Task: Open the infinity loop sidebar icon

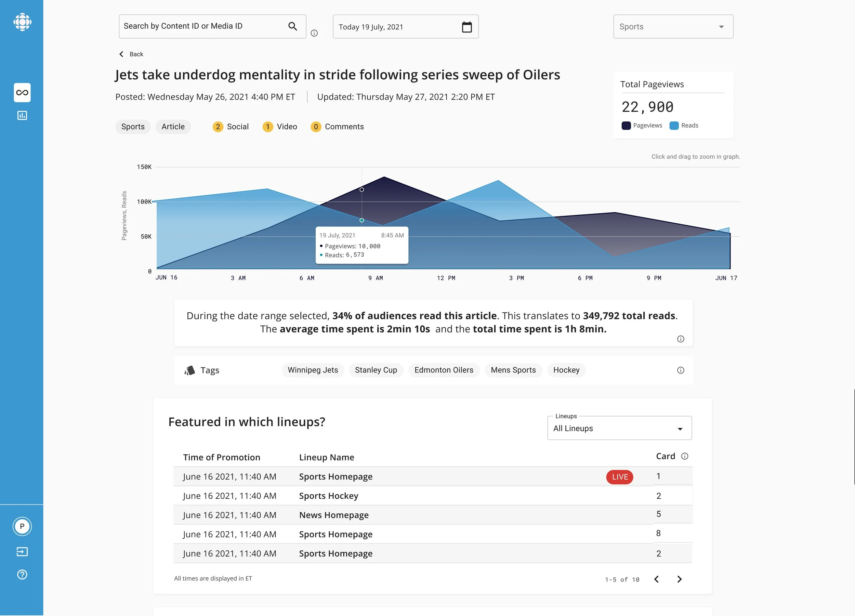Action: [x=22, y=93]
